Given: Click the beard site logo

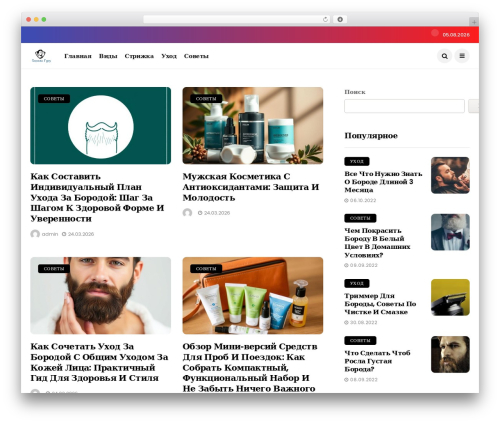Looking at the screenshot, I should 41,56.
